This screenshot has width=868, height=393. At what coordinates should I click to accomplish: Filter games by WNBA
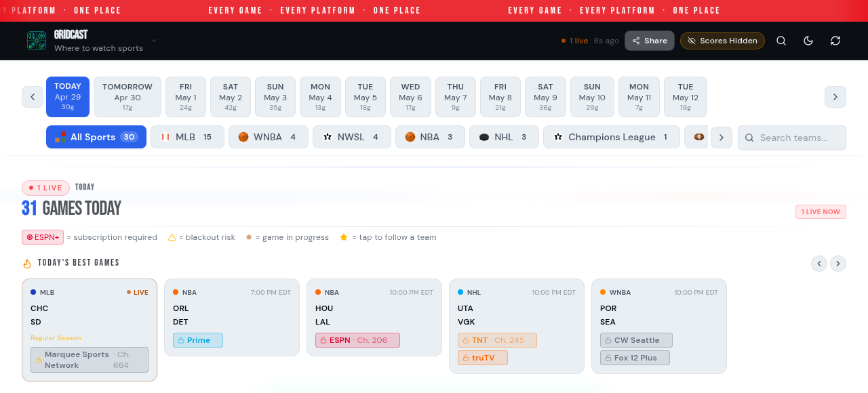[x=269, y=137]
